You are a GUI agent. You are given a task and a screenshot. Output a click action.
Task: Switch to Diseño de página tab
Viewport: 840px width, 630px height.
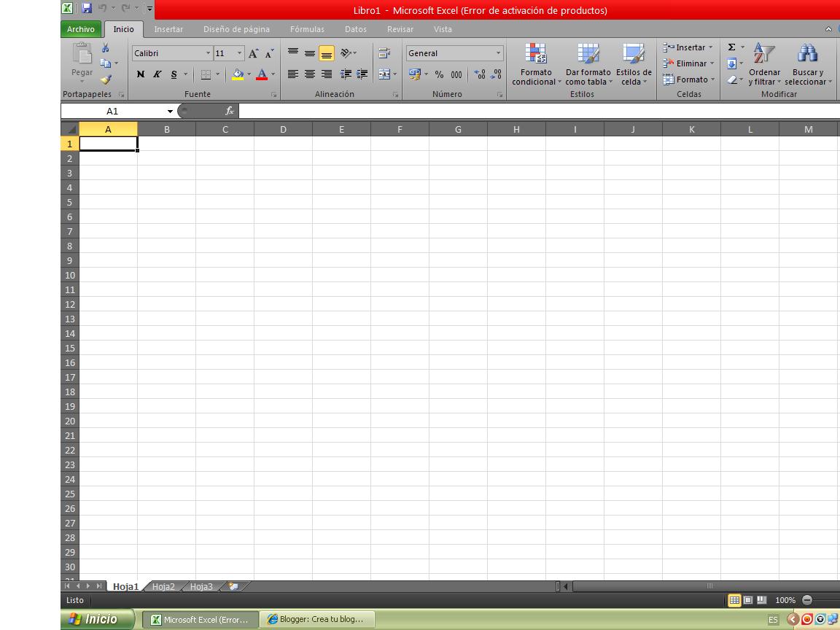coord(236,29)
